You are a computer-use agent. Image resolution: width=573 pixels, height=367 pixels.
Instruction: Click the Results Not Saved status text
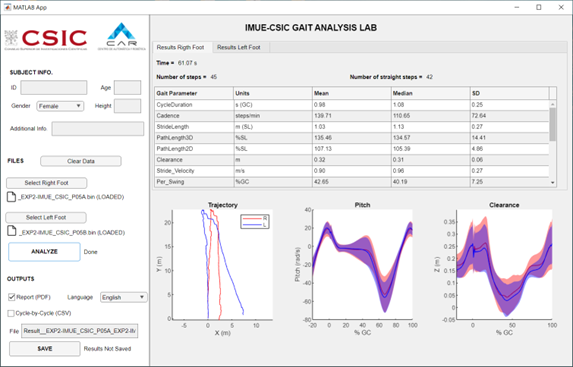click(107, 349)
